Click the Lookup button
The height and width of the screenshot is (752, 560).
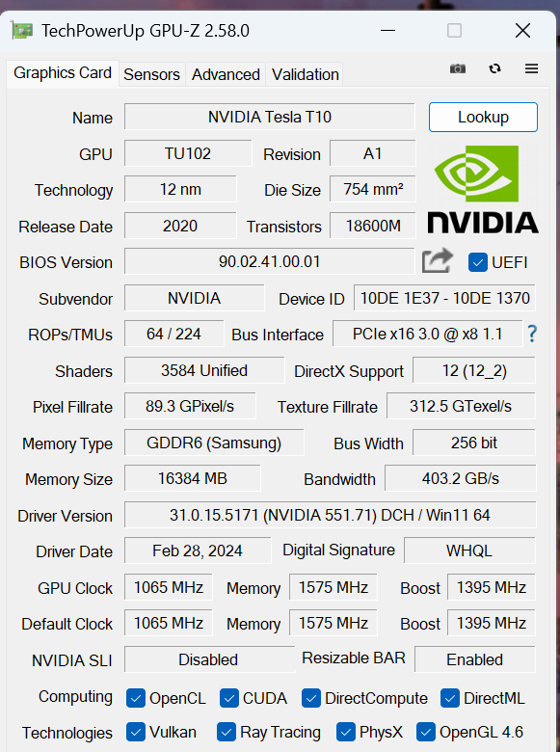coord(483,117)
